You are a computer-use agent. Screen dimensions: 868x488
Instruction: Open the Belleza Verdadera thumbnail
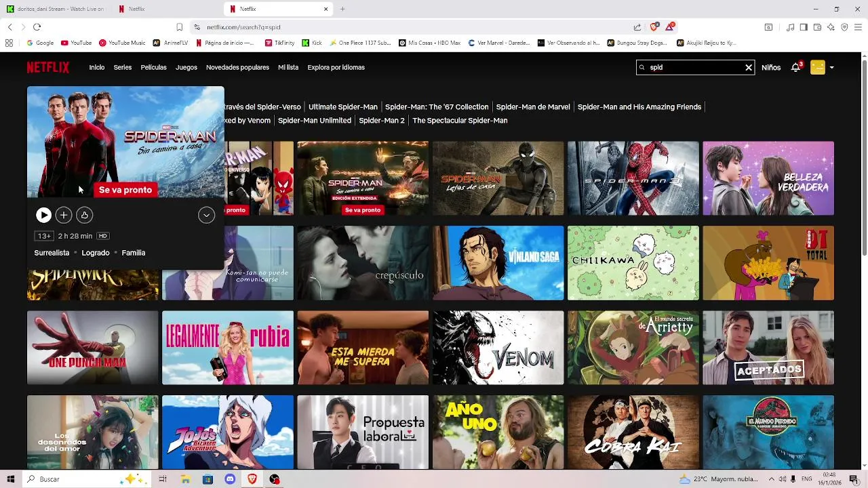click(768, 178)
